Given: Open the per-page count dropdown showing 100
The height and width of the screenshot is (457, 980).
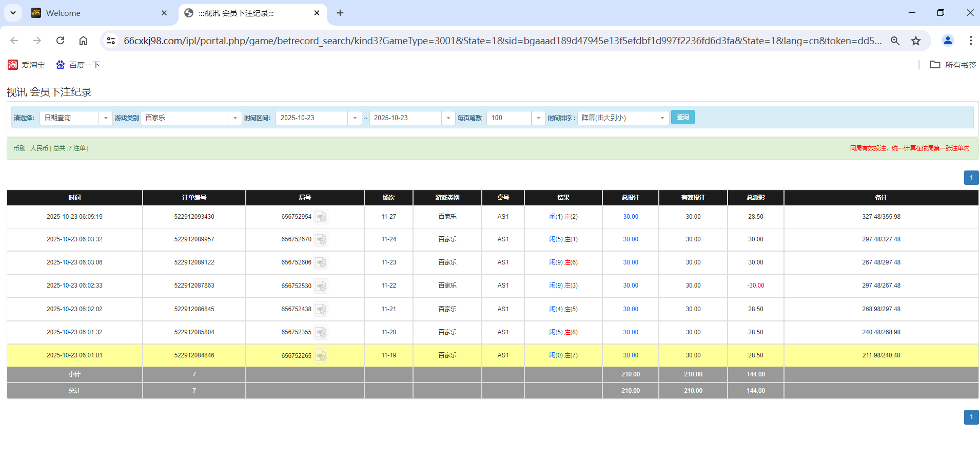Looking at the screenshot, I should click(515, 118).
